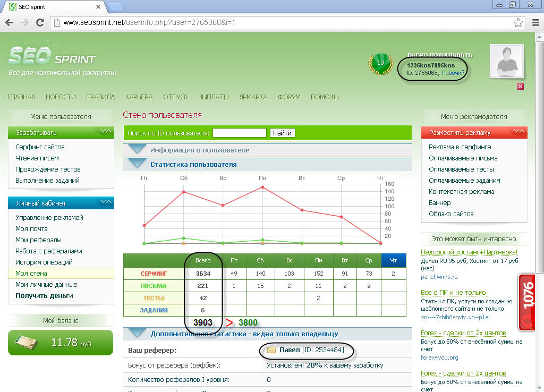Click the page's vertical scrollbar thumb

coord(540,157)
